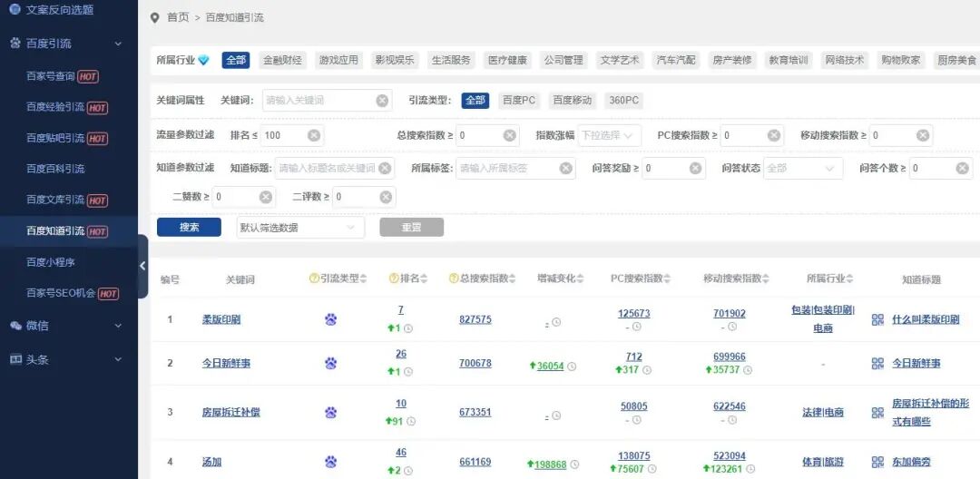Clear the PC搜索指数 filter value
Image resolution: width=980 pixels, height=479 pixels.
(774, 135)
